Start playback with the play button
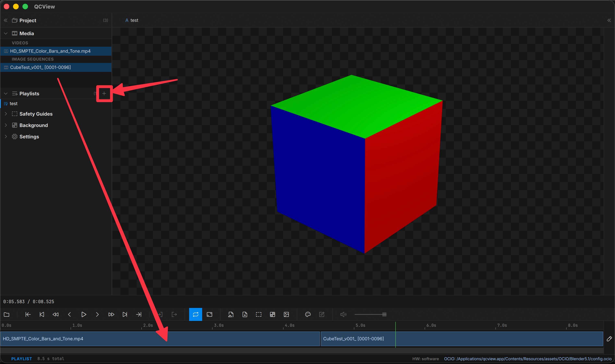 point(84,314)
